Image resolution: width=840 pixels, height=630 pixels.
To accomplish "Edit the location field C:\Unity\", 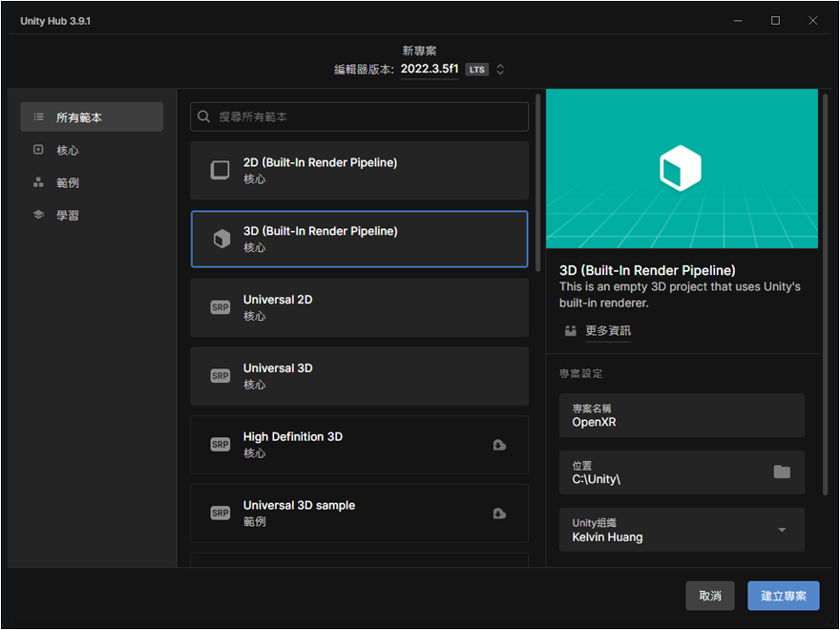I will point(682,472).
